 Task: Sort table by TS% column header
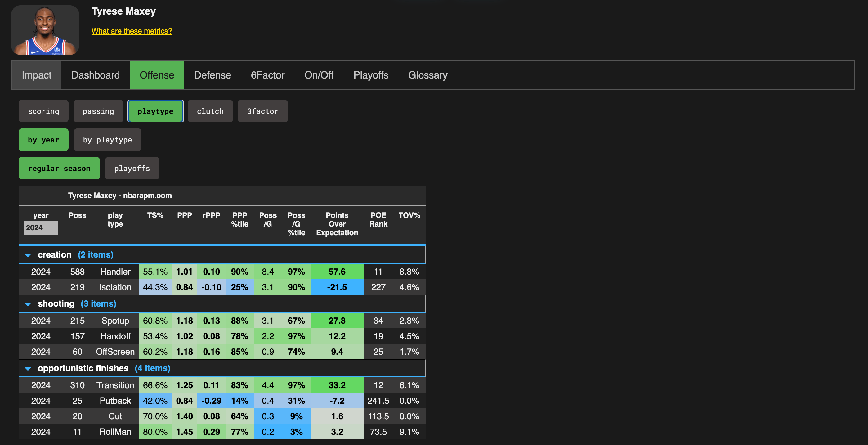click(x=155, y=215)
